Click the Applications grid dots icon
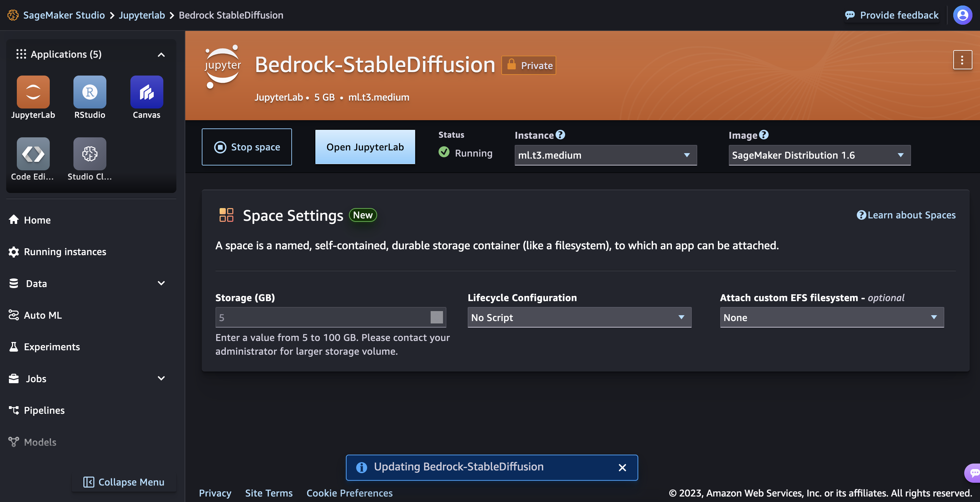Image resolution: width=980 pixels, height=502 pixels. (x=21, y=54)
